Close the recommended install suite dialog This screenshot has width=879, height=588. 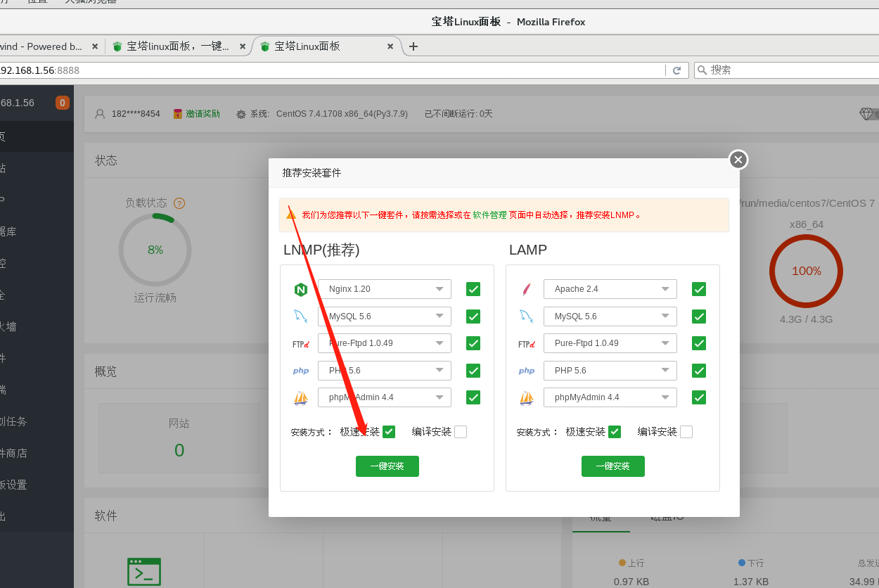tap(738, 160)
